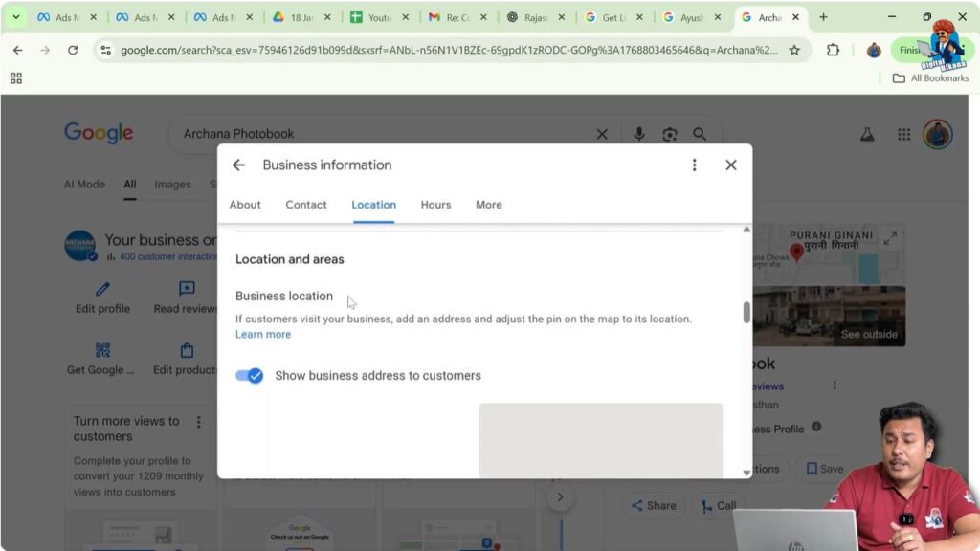This screenshot has height=551, width=980.
Task: Go back using the dialog's arrow
Action: point(238,165)
